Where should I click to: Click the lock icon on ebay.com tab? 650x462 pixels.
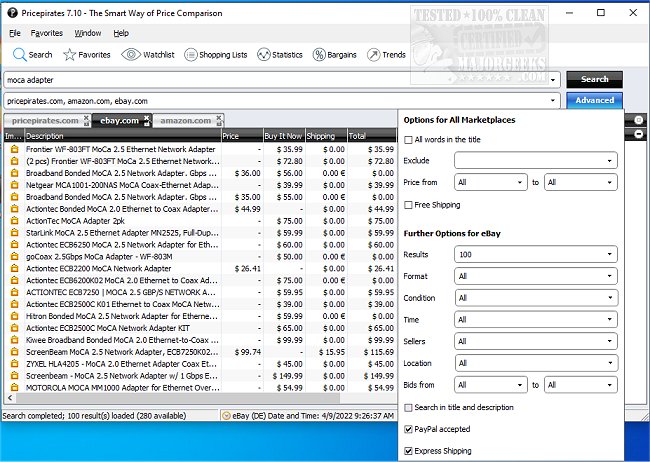pyautogui.click(x=146, y=124)
